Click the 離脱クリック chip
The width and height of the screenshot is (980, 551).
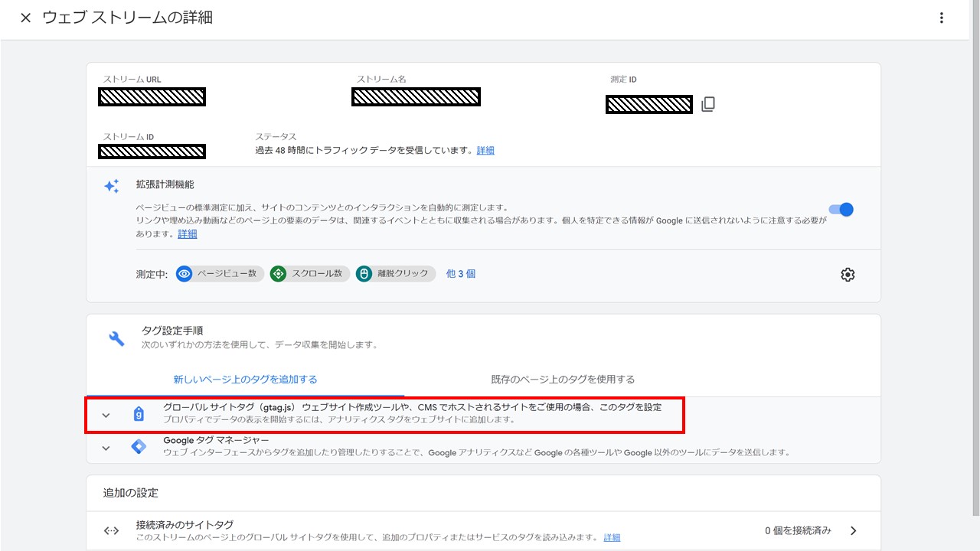(396, 274)
